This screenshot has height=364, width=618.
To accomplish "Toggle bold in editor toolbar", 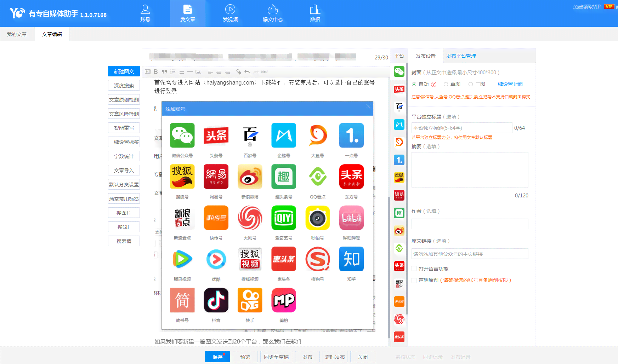I will pyautogui.click(x=155, y=71).
